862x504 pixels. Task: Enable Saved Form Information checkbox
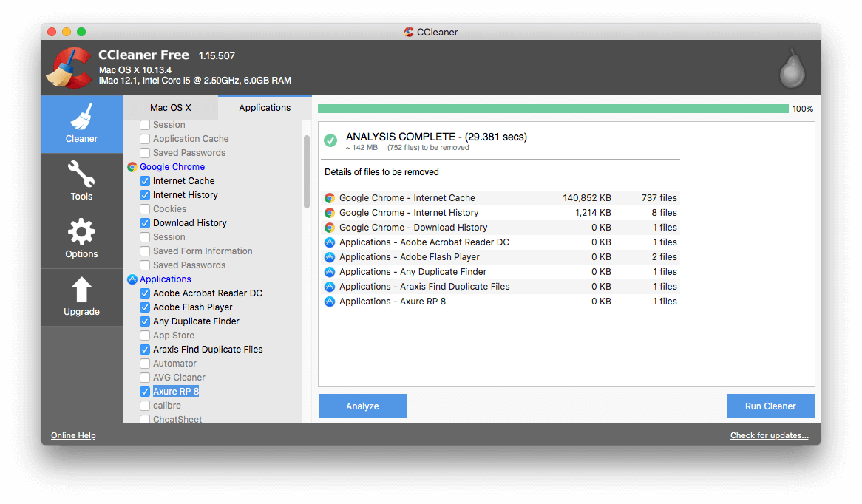point(145,251)
